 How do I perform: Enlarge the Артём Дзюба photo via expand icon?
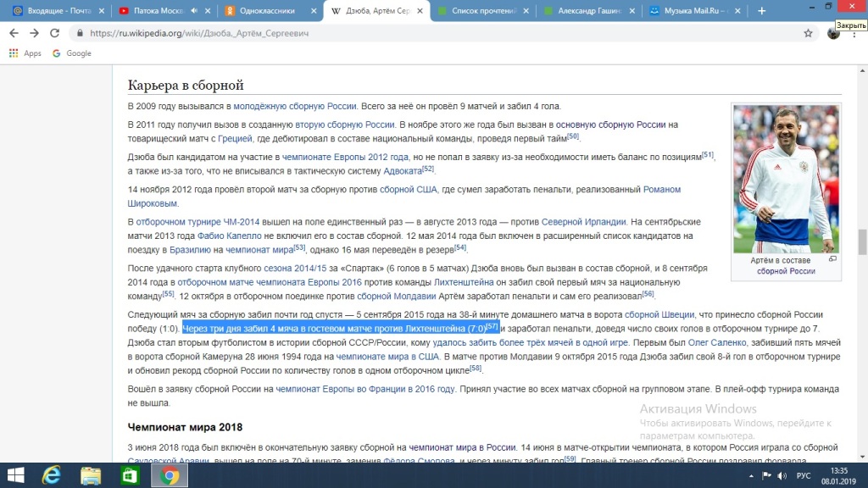click(832, 259)
